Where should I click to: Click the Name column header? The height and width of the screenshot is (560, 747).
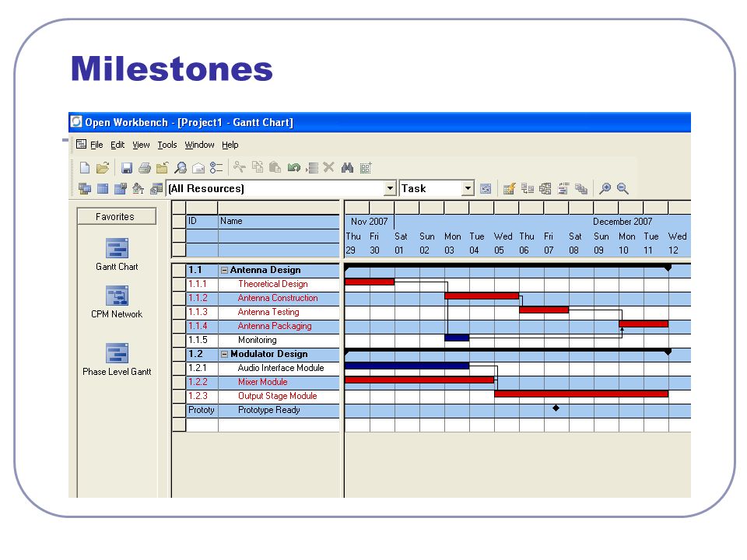point(279,222)
